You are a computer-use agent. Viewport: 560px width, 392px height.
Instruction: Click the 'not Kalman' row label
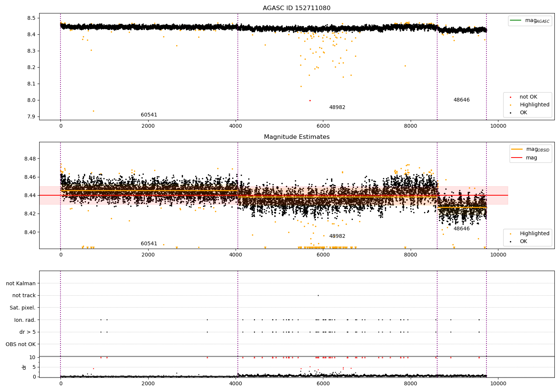coord(21,283)
